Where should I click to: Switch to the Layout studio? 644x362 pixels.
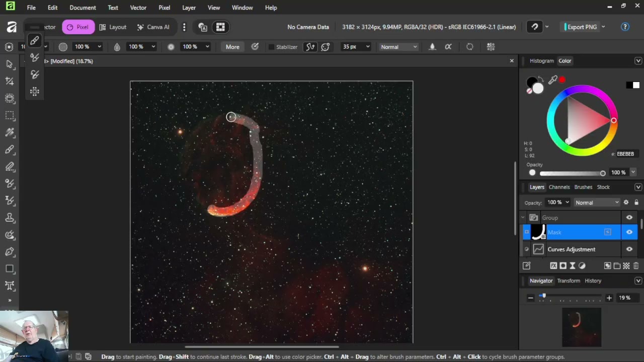113,27
